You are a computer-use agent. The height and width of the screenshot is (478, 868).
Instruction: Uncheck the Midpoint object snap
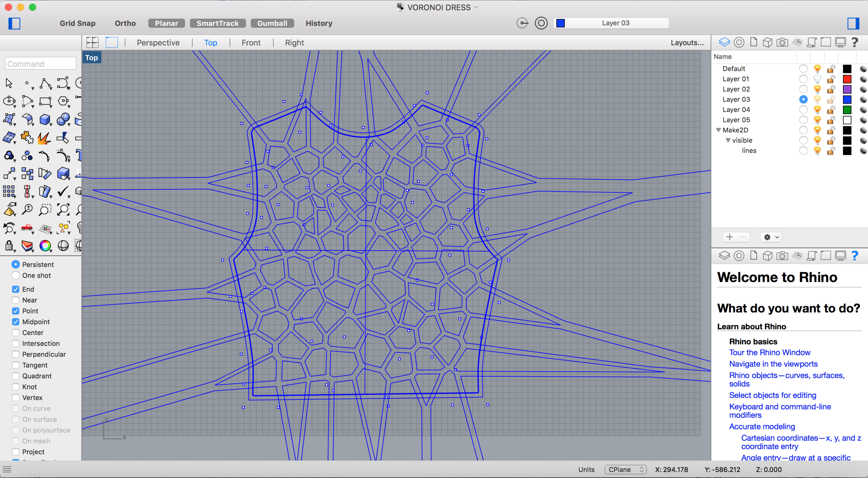(16, 322)
